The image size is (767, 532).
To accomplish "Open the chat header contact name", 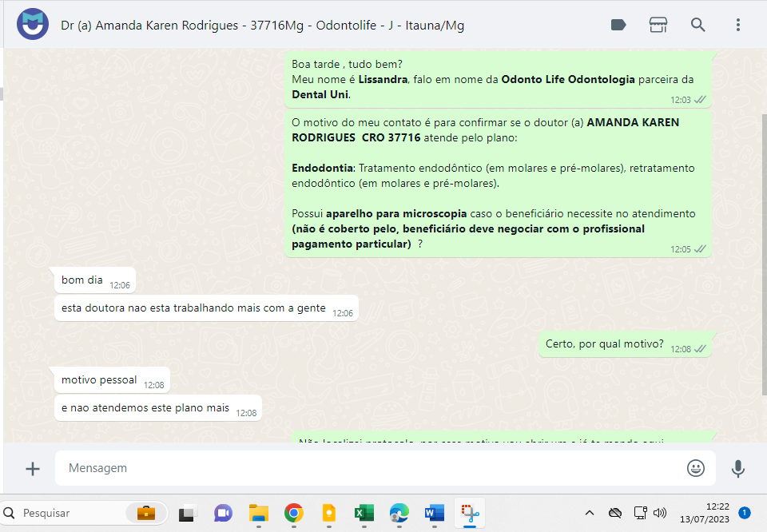I will coord(262,26).
